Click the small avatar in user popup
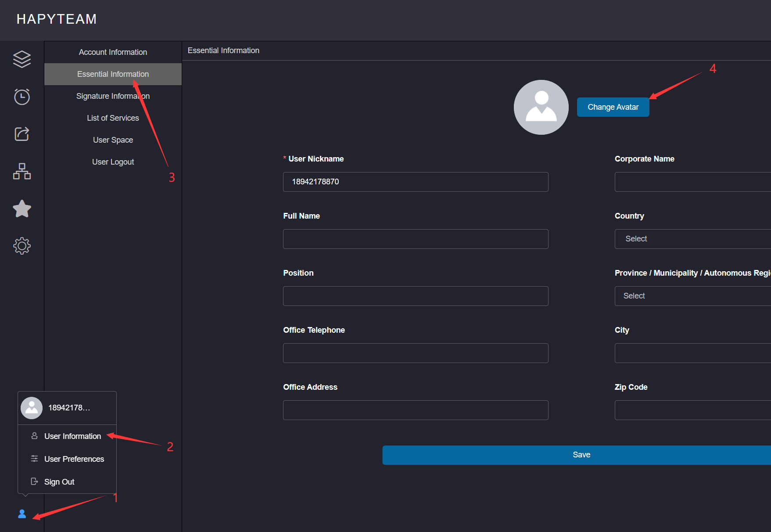Image resolution: width=771 pixels, height=532 pixels. click(x=32, y=408)
